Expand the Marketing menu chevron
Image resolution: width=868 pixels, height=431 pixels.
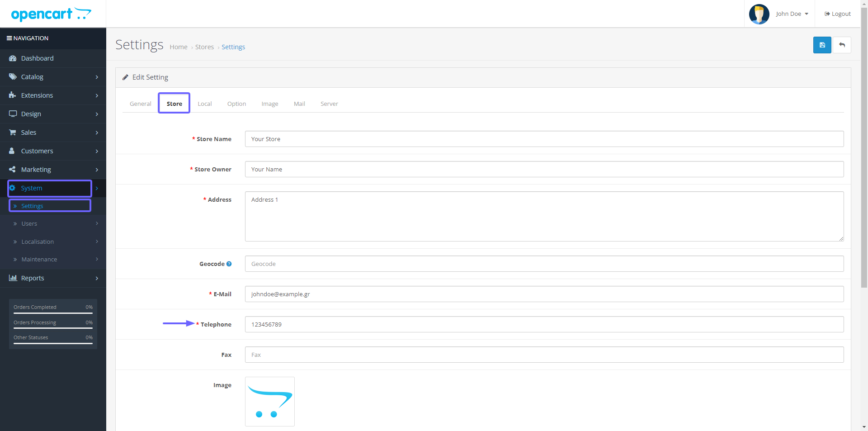(x=97, y=170)
